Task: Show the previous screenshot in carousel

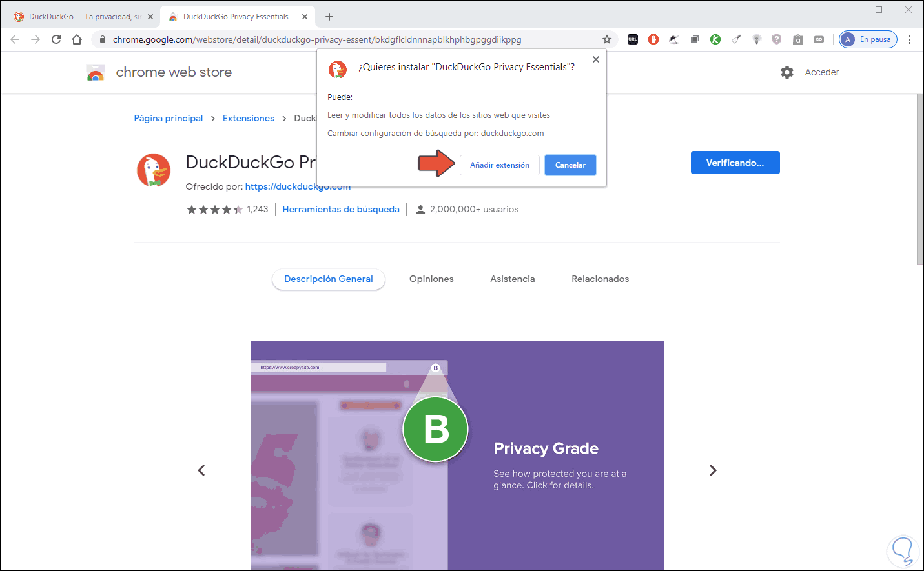Action: [x=201, y=470]
